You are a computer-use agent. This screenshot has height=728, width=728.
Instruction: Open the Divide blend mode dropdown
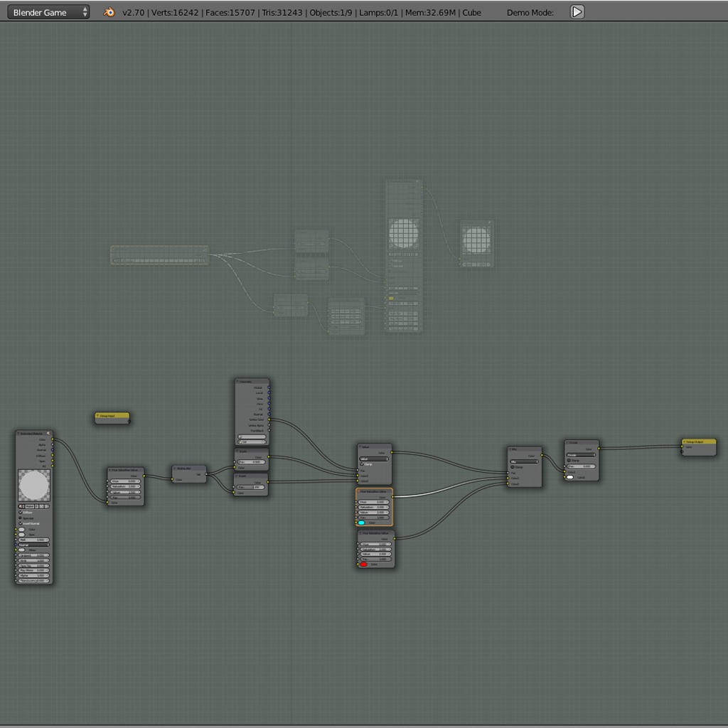(581, 455)
